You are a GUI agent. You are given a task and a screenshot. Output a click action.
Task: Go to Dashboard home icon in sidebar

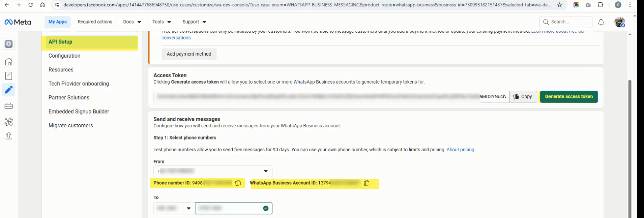(9, 61)
